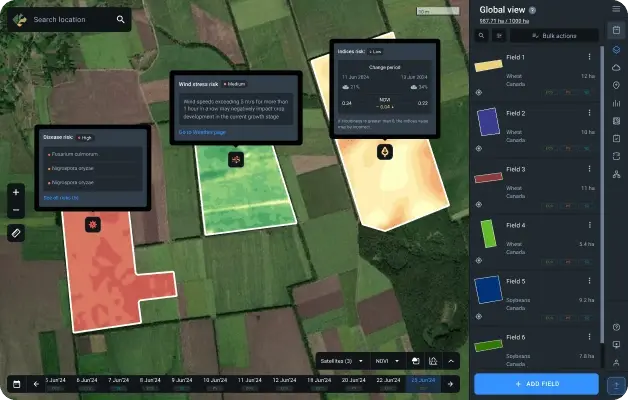The width and height of the screenshot is (628, 400).
Task: Click the Search location input field
Action: [70, 19]
